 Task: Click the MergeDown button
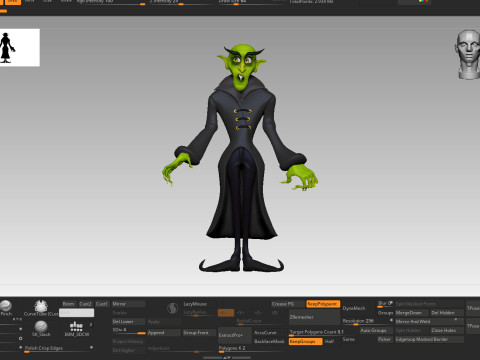pos(412,313)
